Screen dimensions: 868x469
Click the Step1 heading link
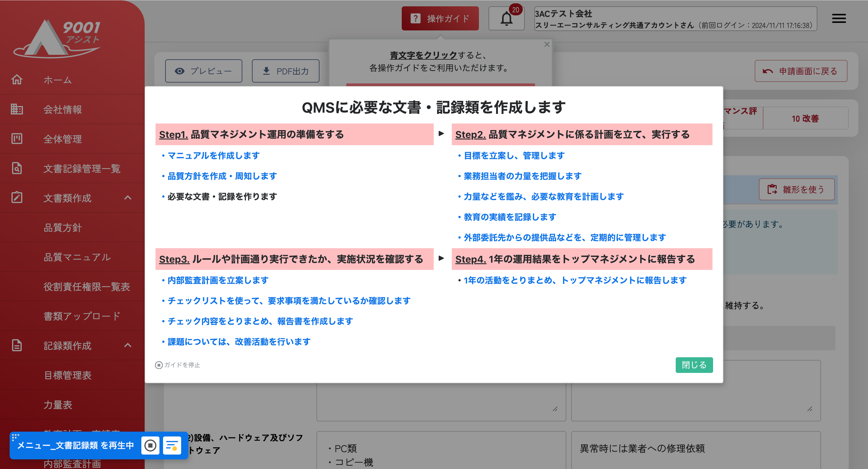[x=173, y=134]
